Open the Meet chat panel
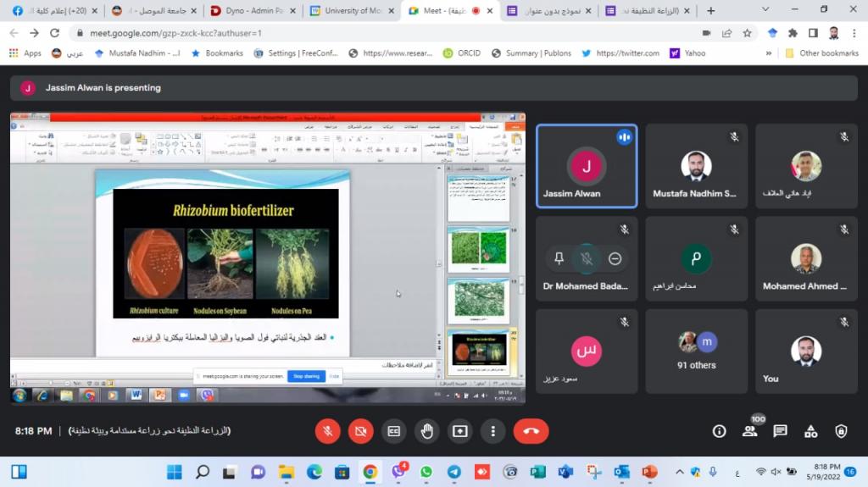This screenshot has height=487, width=868. (780, 431)
